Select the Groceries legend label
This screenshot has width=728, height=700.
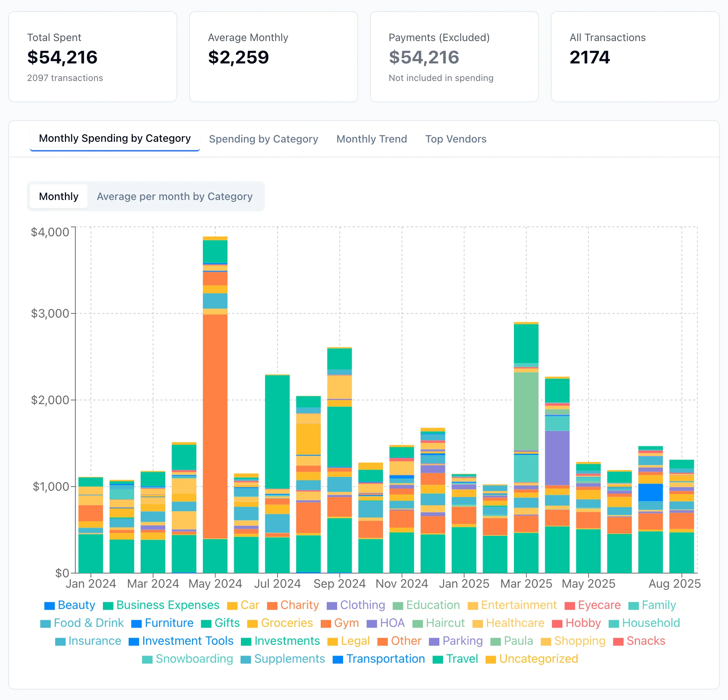pos(287,623)
